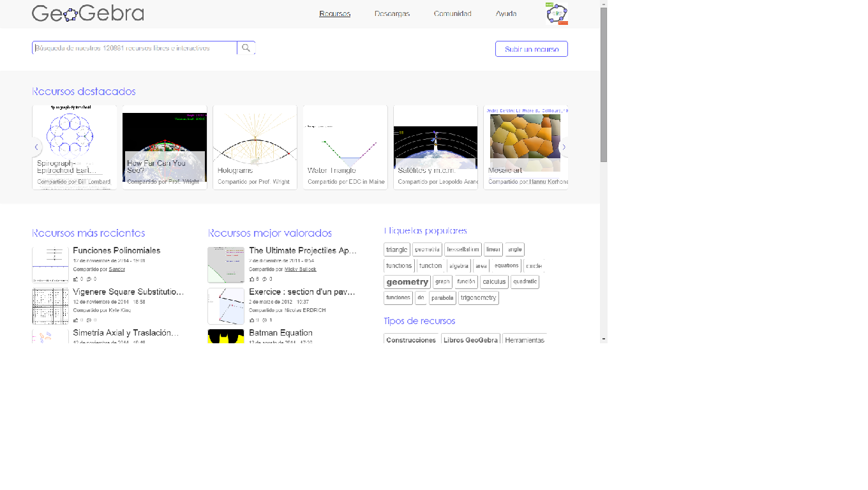Click comment icon under The Ultimate Projectiles
This screenshot has height=490, width=868.
[x=265, y=279]
